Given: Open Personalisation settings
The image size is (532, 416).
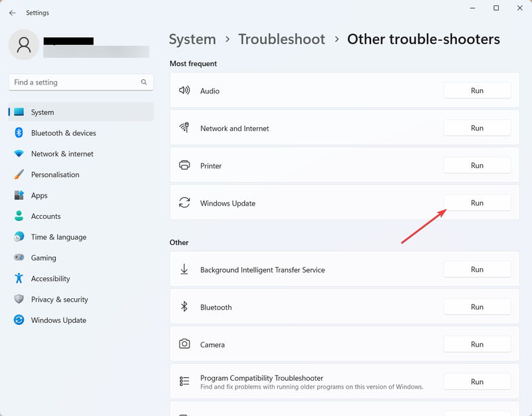Looking at the screenshot, I should pyautogui.click(x=81, y=174).
